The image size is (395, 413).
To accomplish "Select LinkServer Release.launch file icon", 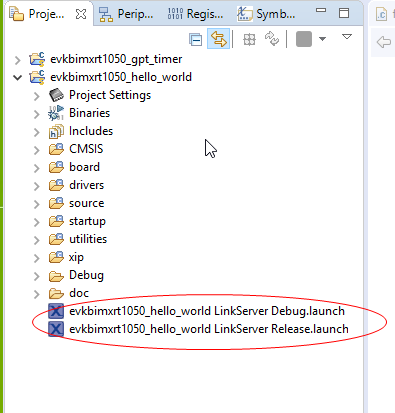I will [56, 329].
